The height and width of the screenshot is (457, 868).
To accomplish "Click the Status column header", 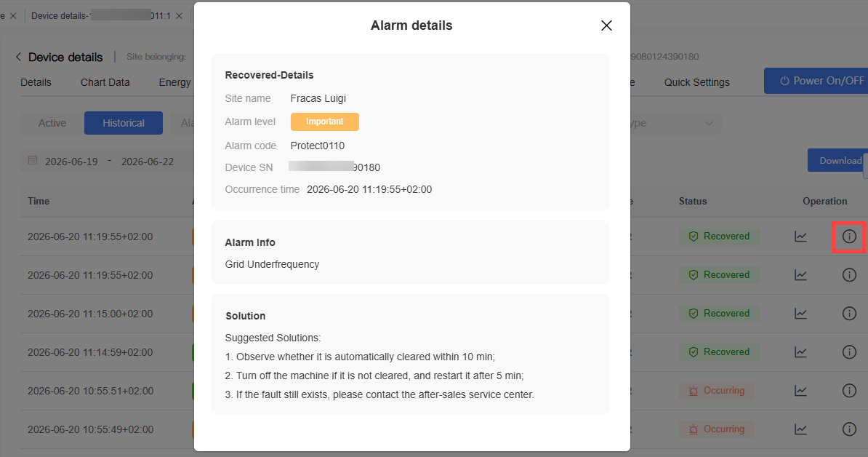I will [x=693, y=201].
